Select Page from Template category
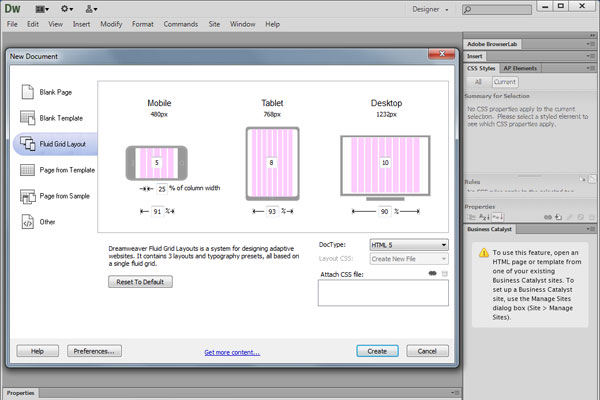 click(x=24, y=170)
